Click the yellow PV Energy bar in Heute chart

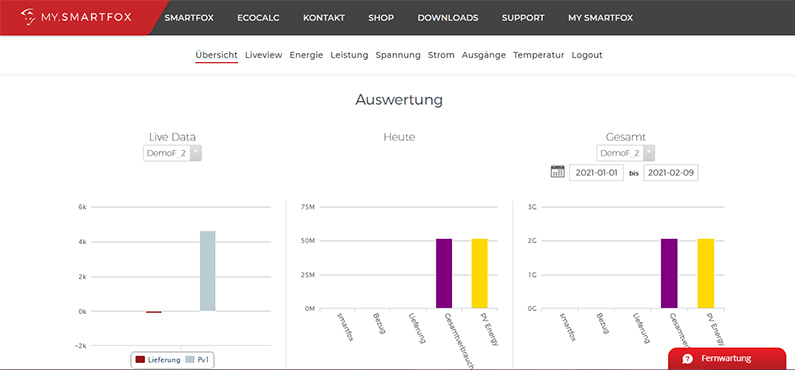click(480, 273)
